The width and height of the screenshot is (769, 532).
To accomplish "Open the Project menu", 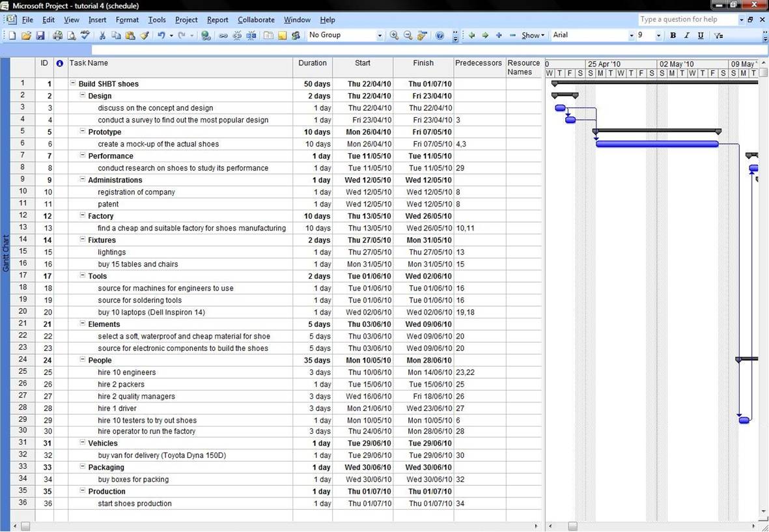I will coord(186,20).
